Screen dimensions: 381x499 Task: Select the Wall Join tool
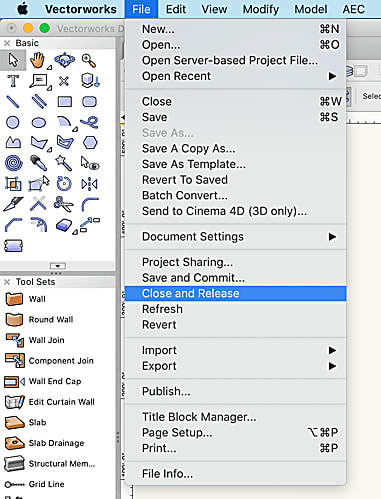35,340
